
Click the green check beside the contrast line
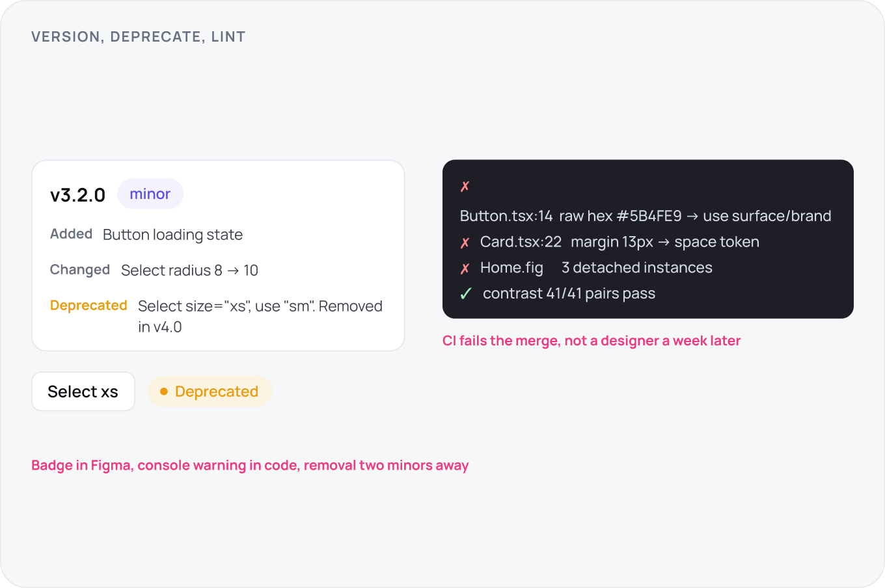coord(466,294)
